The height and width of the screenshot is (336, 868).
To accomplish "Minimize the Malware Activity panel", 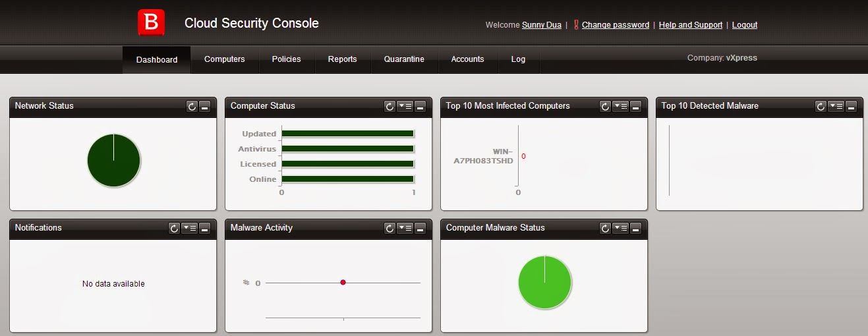I will [x=420, y=228].
